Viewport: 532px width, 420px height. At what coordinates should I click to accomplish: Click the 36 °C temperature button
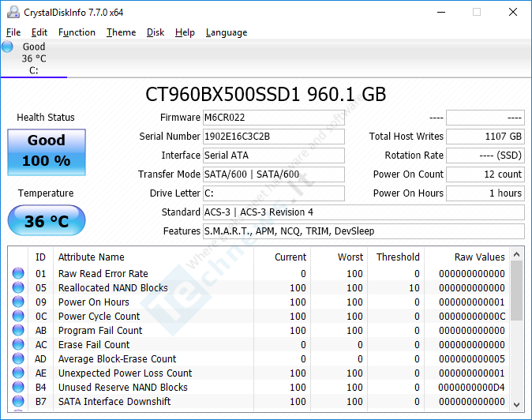pyautogui.click(x=47, y=220)
